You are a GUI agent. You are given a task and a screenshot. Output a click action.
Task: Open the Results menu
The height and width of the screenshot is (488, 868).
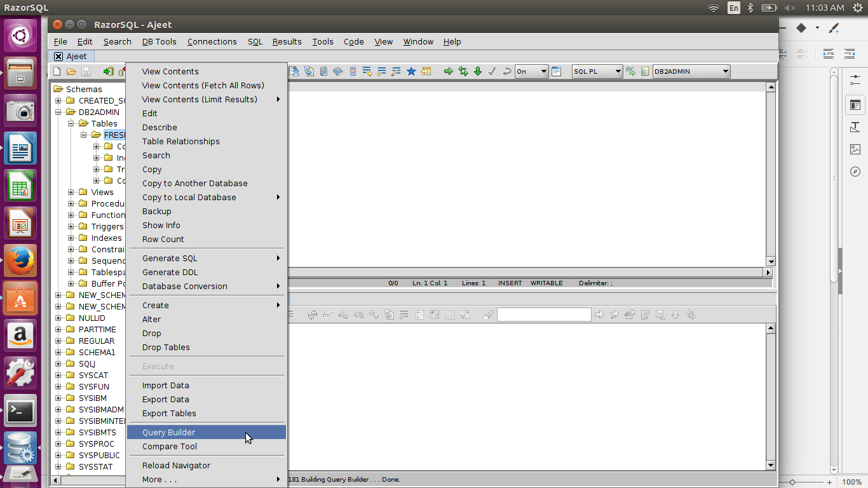(287, 41)
